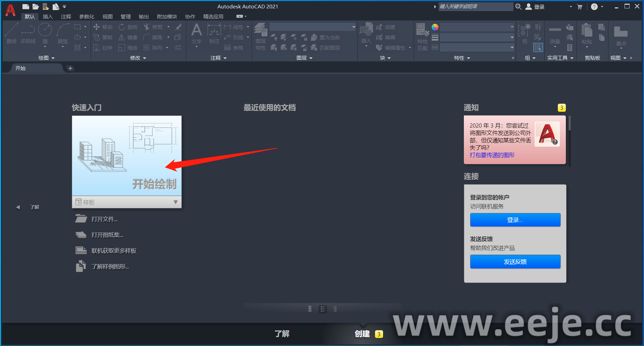The width and height of the screenshot is (644, 346).
Task: Open the 打包要传递的图形 link
Action: 492,155
